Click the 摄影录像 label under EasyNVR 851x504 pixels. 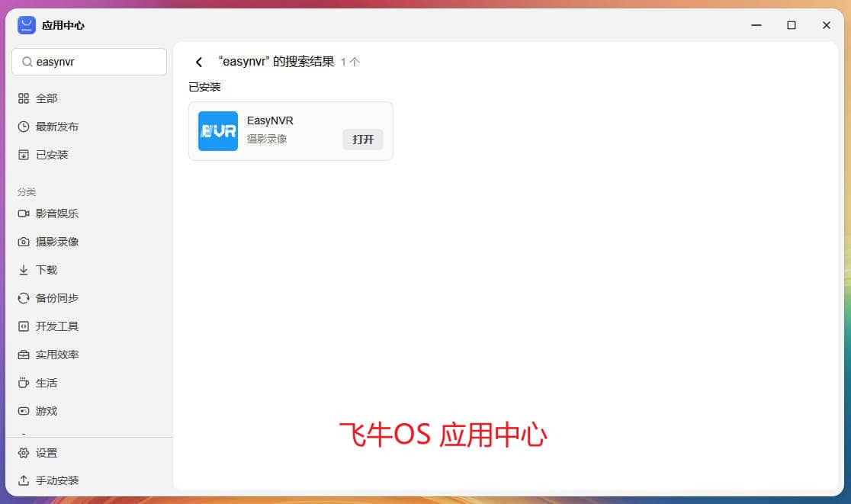[266, 139]
